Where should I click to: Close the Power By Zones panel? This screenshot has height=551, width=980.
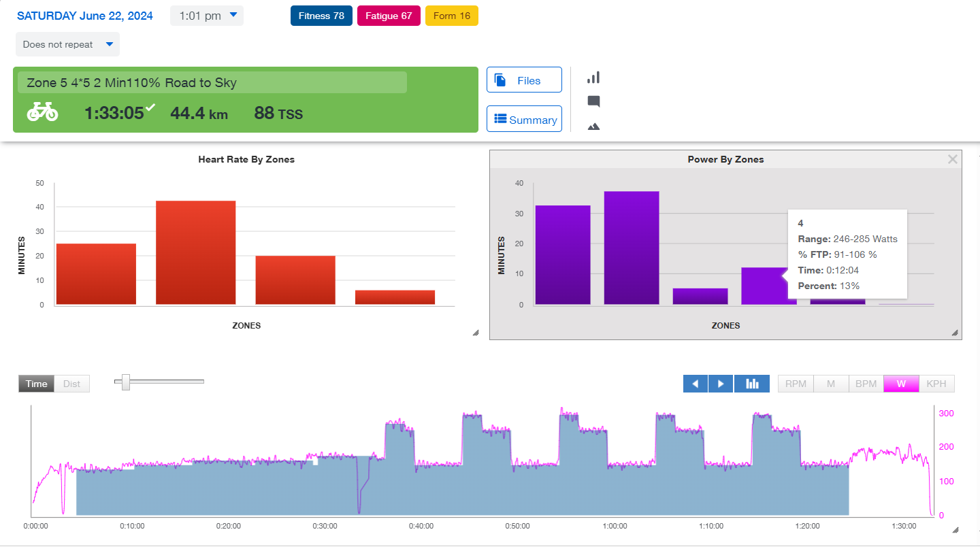point(952,159)
